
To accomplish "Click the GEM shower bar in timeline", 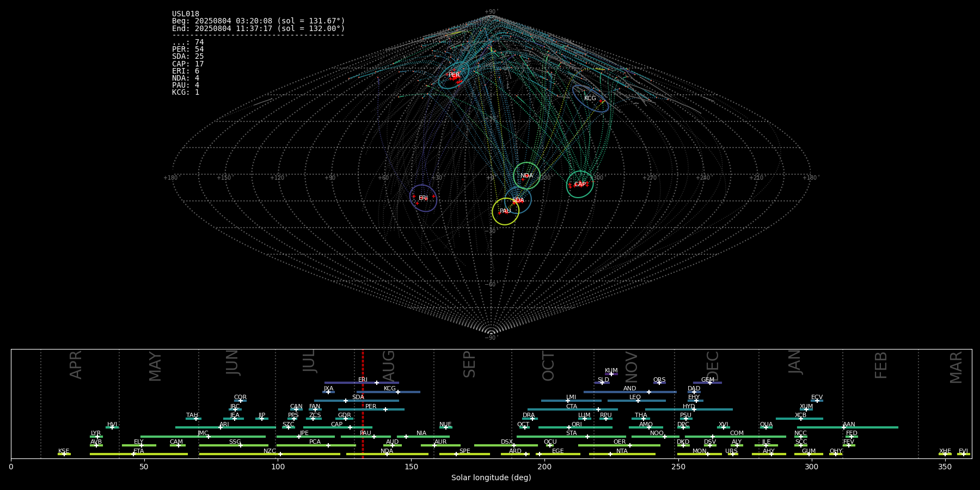I will click(707, 383).
